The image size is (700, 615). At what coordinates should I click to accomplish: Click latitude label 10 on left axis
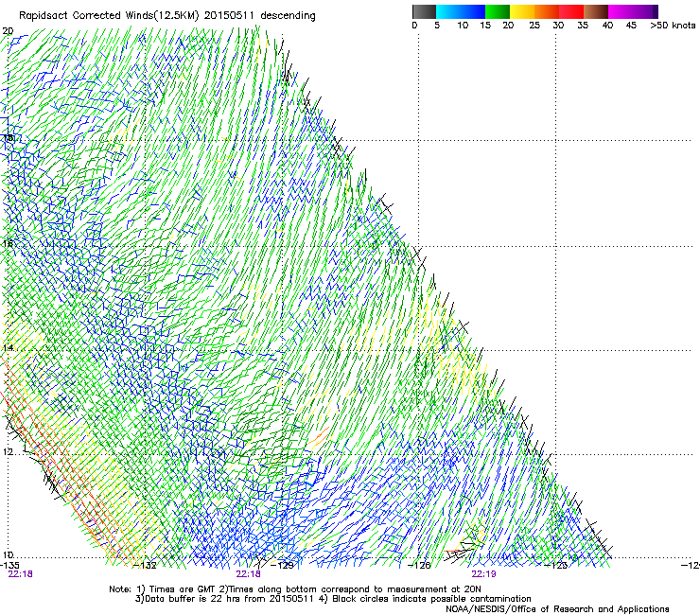8,555
